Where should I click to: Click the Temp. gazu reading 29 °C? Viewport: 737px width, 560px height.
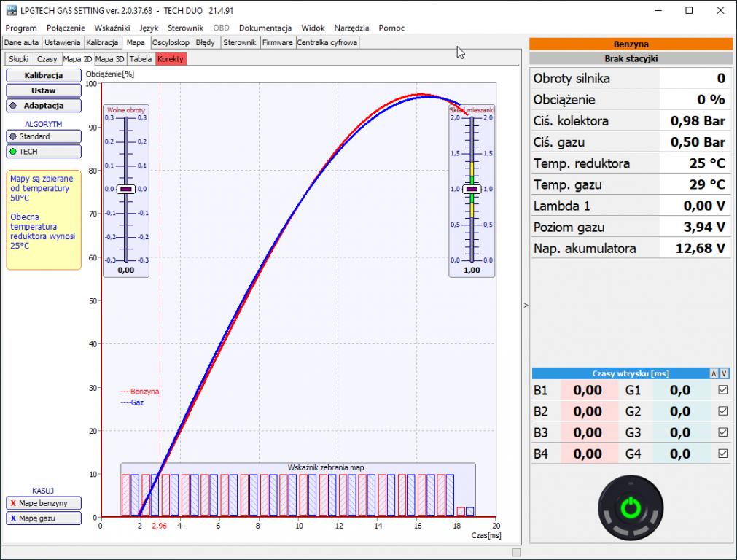pyautogui.click(x=695, y=184)
